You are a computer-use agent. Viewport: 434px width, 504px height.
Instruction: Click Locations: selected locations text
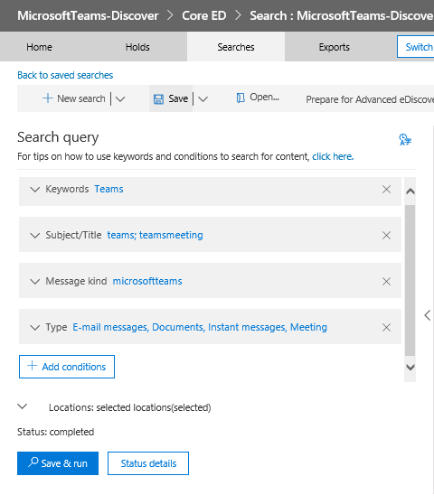[x=130, y=407]
